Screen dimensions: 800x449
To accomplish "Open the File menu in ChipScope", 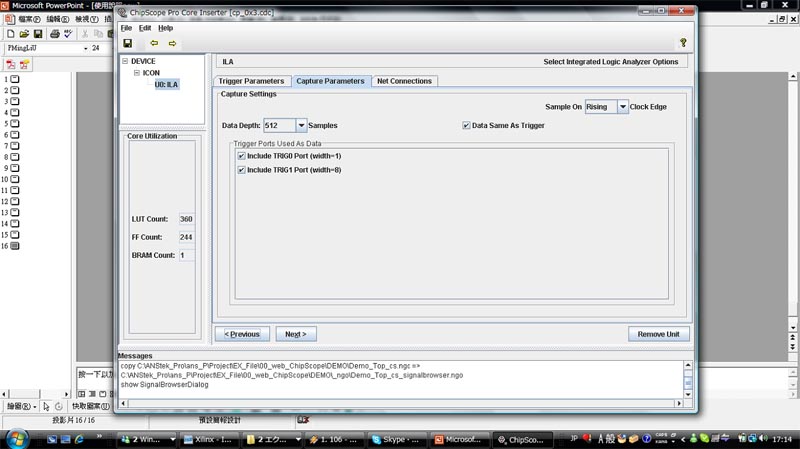I will pos(126,28).
